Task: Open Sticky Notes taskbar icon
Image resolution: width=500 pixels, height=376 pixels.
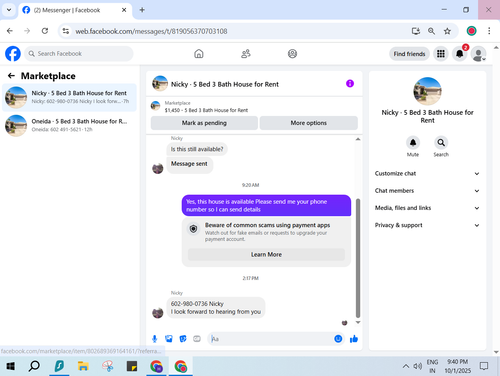Action: [x=132, y=366]
